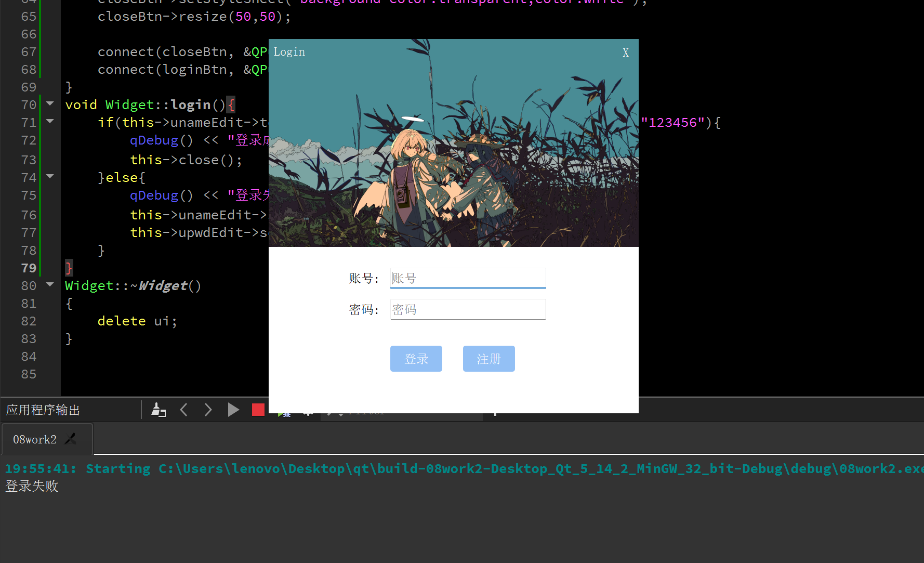Focus the 账号 username input field
The width and height of the screenshot is (924, 563).
point(468,278)
